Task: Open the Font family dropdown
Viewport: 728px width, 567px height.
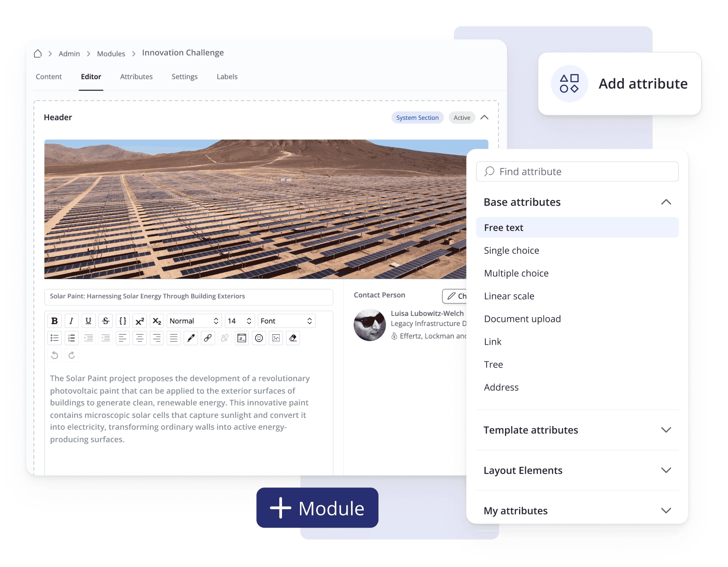Action: pyautogui.click(x=286, y=321)
